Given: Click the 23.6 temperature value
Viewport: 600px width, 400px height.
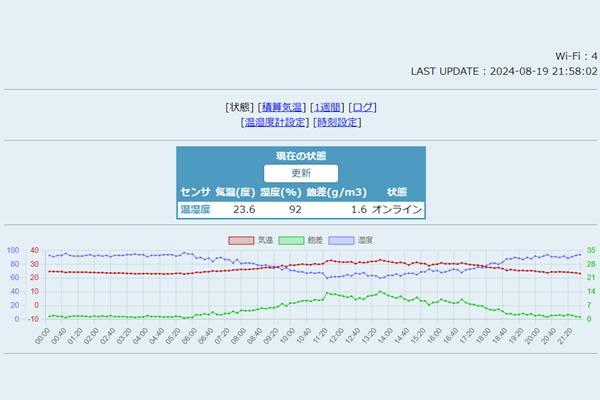Looking at the screenshot, I should pos(244,210).
